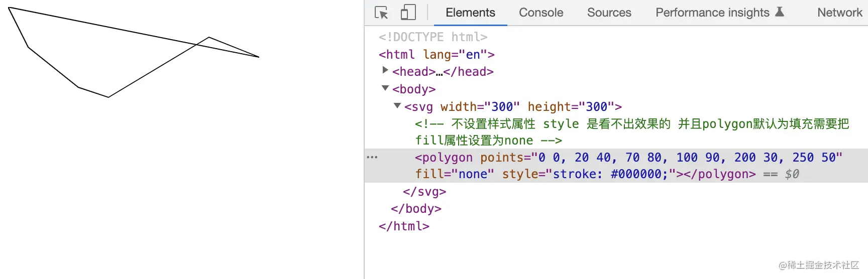Screen dimensions: 868x279
Task: Click the three-dot actions icon beside polygon
Action: 372,157
